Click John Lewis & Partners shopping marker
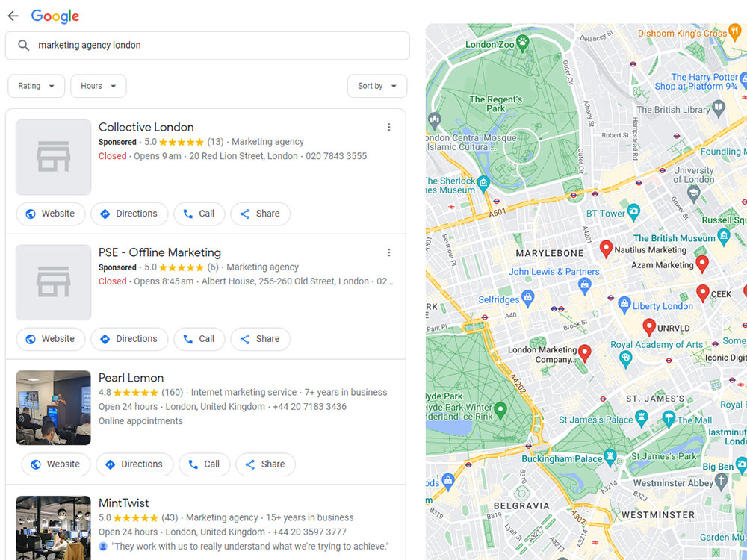The width and height of the screenshot is (747, 560). (x=585, y=286)
